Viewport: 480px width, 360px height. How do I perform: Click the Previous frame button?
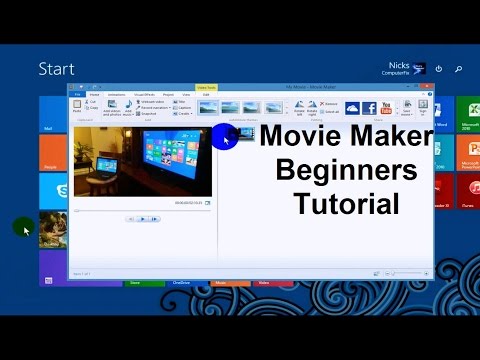pos(131,219)
